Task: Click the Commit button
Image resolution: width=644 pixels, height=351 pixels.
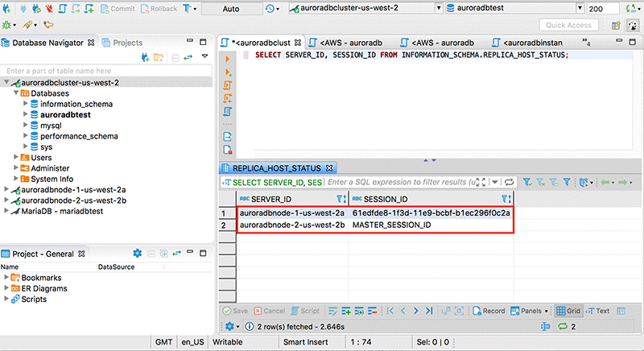Action: tap(118, 9)
